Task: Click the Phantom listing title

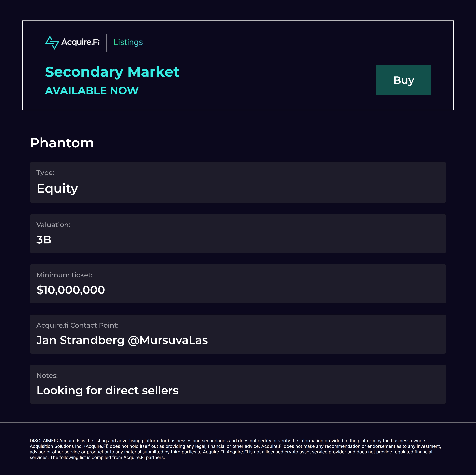Action: coord(62,143)
